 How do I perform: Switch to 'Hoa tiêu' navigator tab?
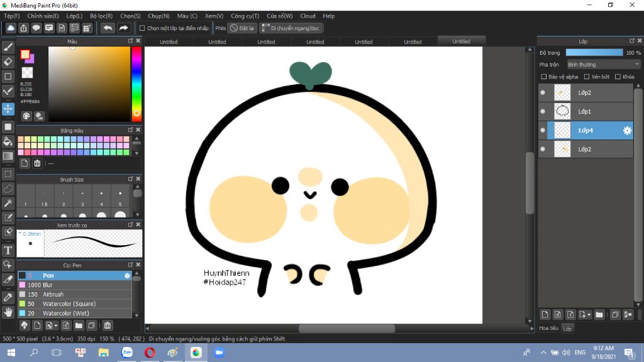tap(548, 328)
